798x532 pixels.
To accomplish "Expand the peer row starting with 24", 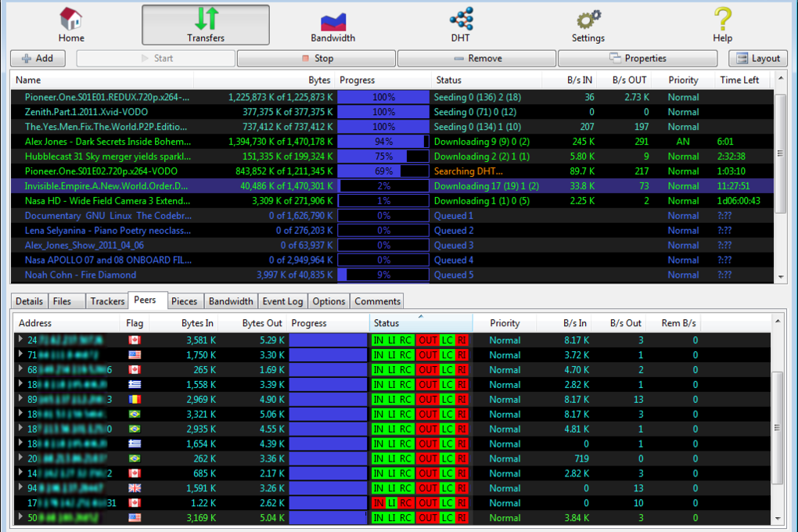I will pos(20,339).
